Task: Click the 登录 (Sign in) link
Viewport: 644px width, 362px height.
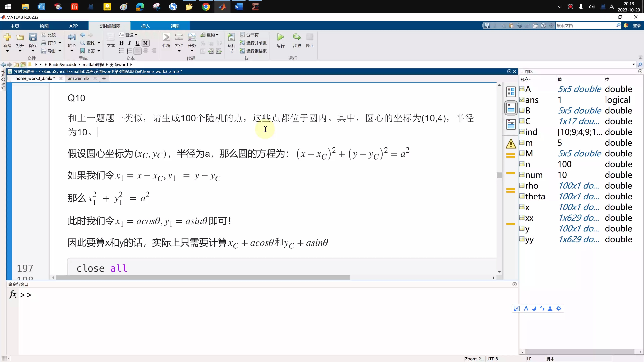Action: click(637, 25)
